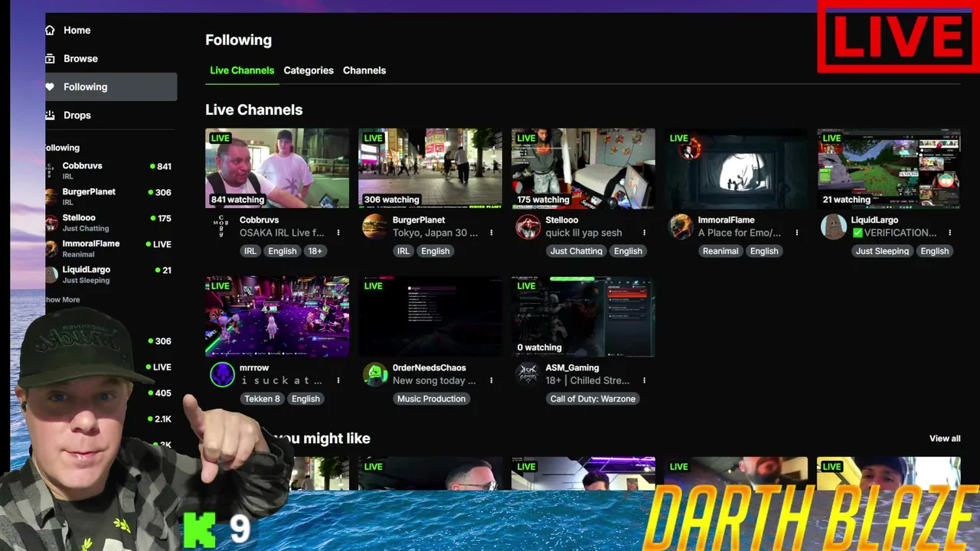Click the Music Production tag

[x=431, y=399]
